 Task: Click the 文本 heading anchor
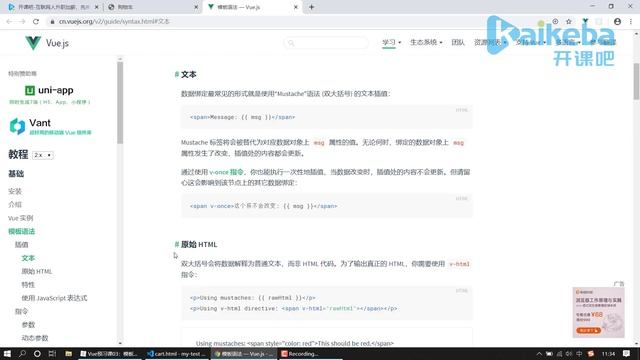[177, 74]
